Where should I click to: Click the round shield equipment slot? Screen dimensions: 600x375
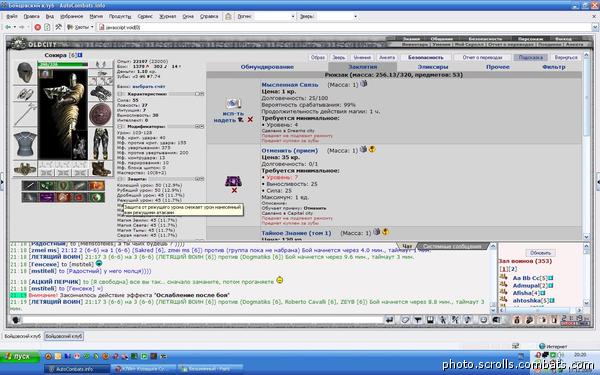pyautogui.click(x=100, y=114)
